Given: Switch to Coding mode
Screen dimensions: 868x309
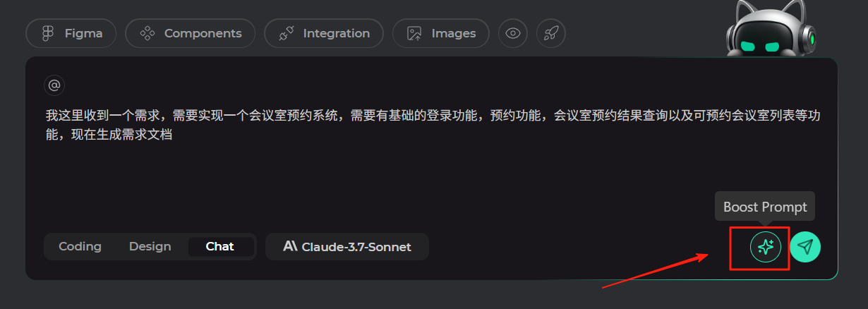Looking at the screenshot, I should point(80,246).
